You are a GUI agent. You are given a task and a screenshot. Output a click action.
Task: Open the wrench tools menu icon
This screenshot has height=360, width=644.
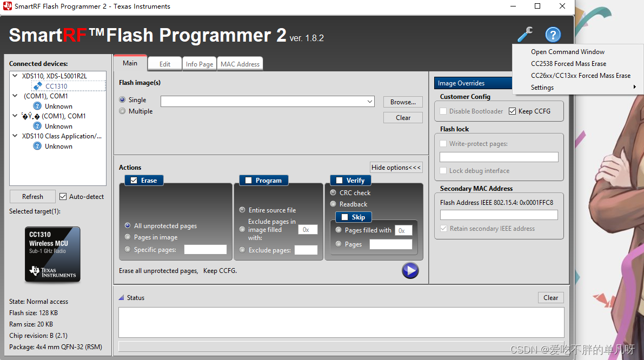525,35
